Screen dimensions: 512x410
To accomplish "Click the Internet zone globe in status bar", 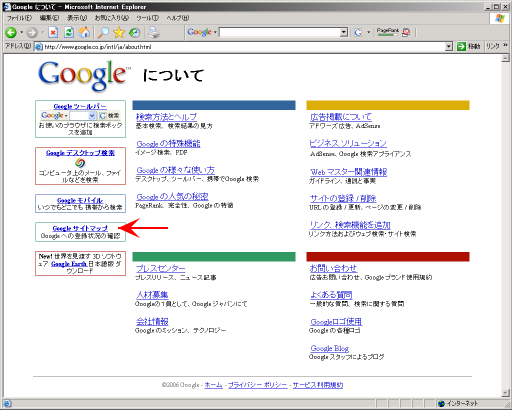I will pyautogui.click(x=442, y=403).
